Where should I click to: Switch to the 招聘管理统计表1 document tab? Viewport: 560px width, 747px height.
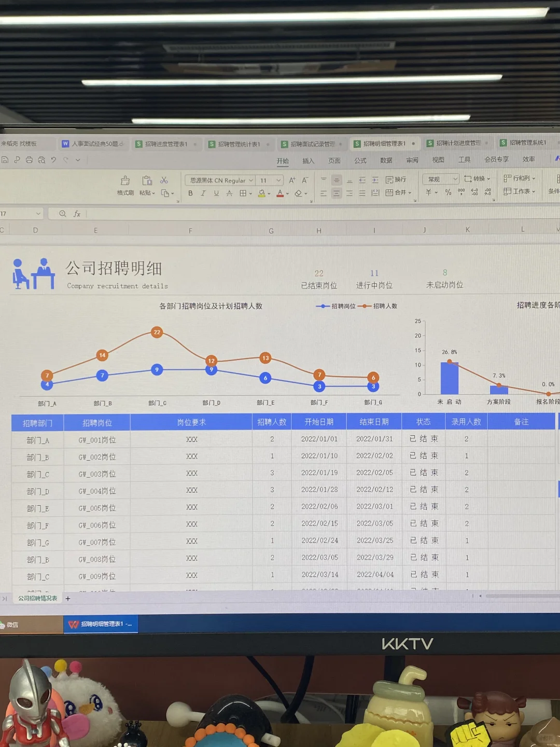click(239, 144)
